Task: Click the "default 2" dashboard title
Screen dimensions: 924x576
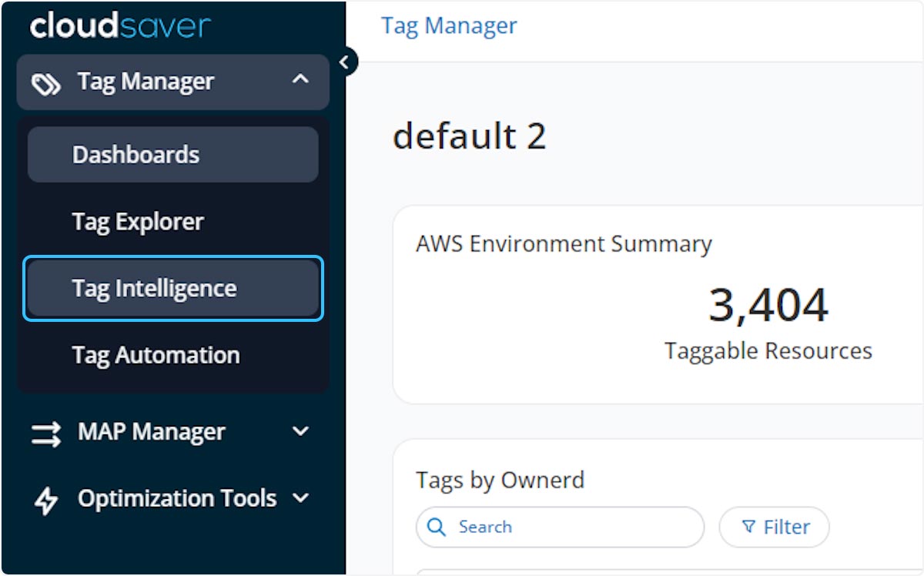Action: (469, 137)
